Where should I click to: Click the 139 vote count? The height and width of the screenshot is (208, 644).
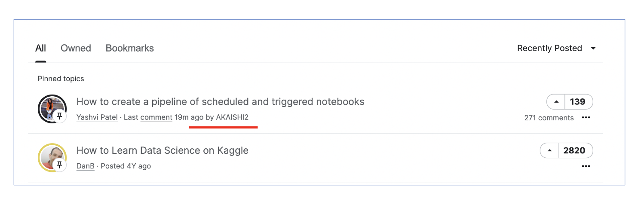[x=577, y=102]
